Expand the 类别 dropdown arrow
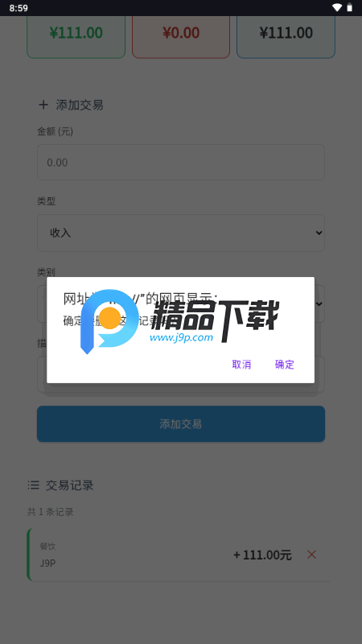The height and width of the screenshot is (644, 362). pos(319,304)
